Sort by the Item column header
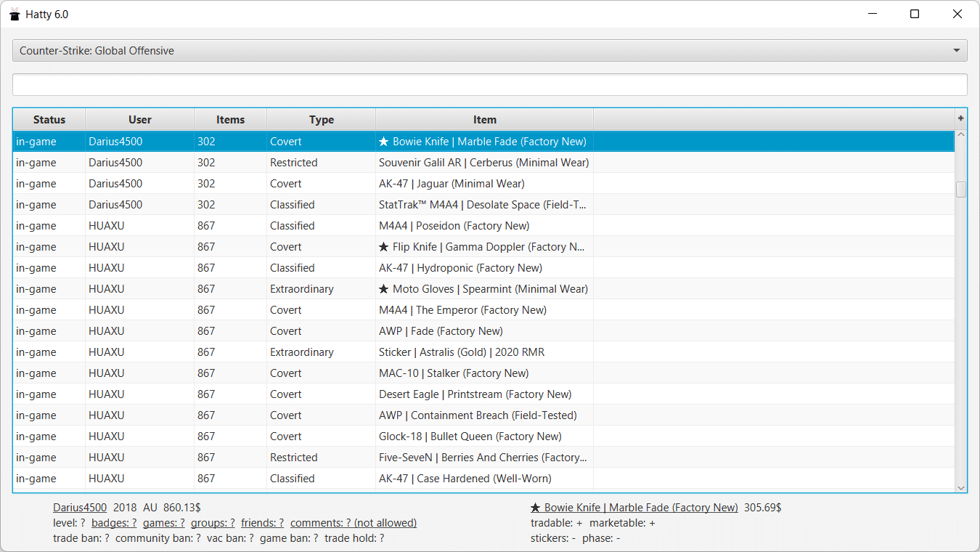Image resolution: width=980 pixels, height=552 pixels. 484,120
